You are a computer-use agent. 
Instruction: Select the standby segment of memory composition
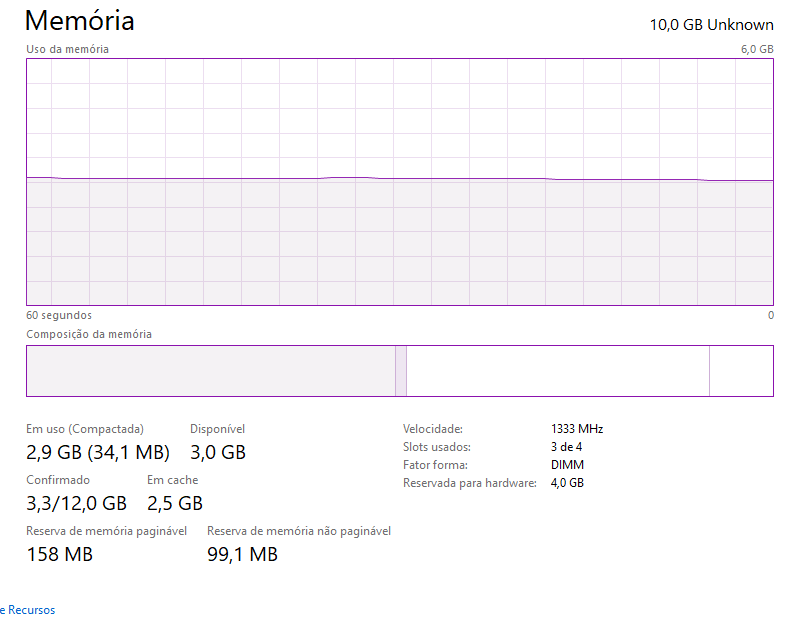[558, 371]
